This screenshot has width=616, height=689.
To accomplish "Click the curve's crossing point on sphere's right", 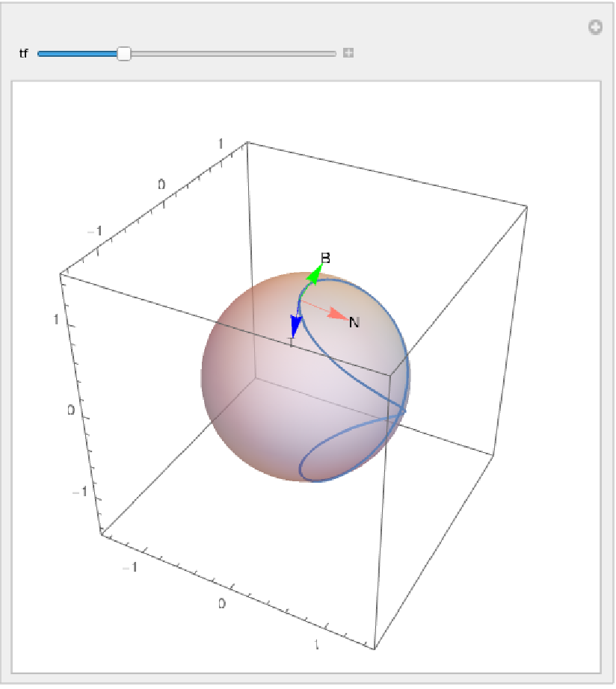I will coord(401,410).
